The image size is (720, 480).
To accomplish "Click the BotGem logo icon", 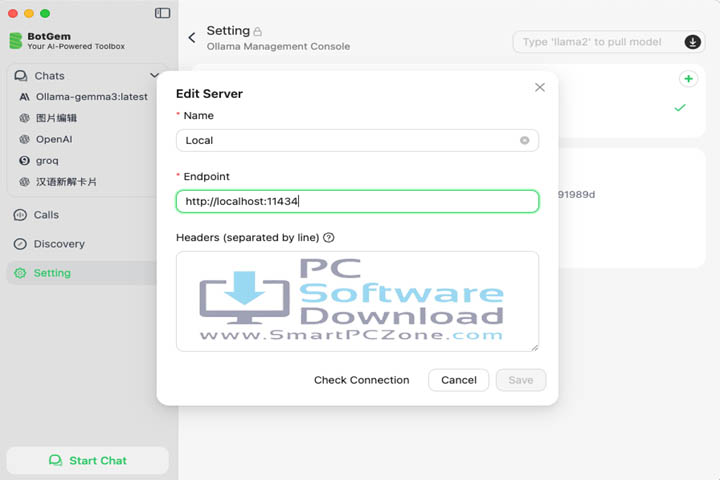I will coord(16,40).
